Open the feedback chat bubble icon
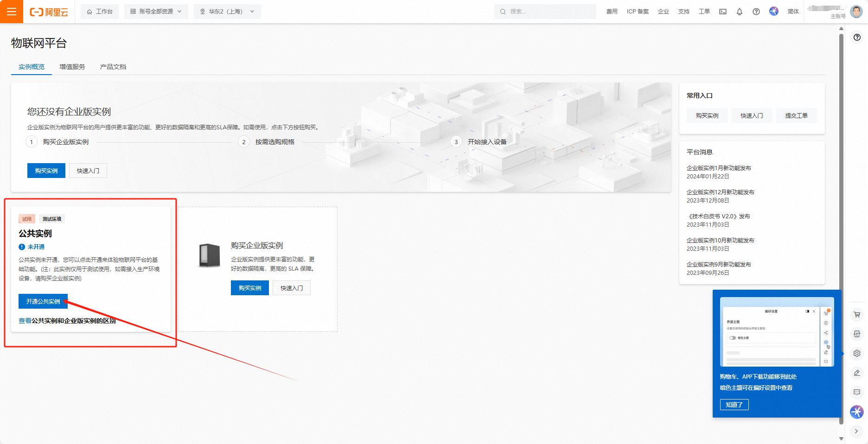The height and width of the screenshot is (444, 868). tap(856, 392)
